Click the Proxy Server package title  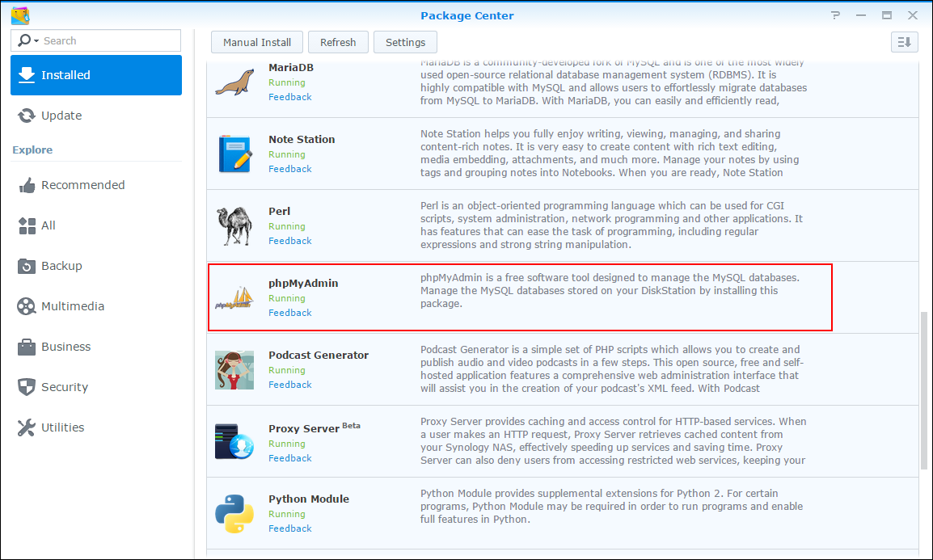[x=303, y=428]
